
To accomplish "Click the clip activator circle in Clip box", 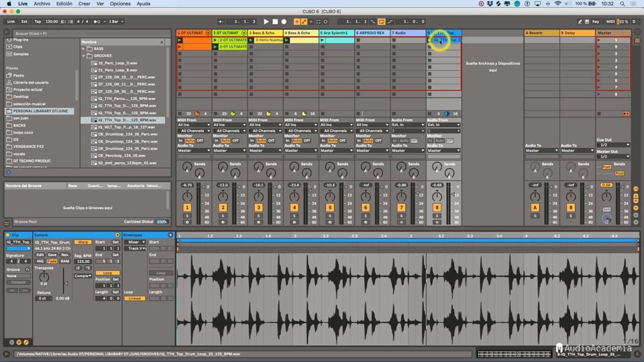I will tap(8, 235).
